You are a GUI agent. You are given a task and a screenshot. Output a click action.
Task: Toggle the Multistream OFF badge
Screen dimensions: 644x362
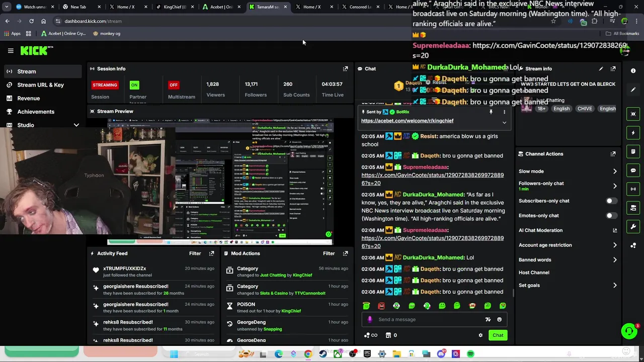tap(174, 85)
